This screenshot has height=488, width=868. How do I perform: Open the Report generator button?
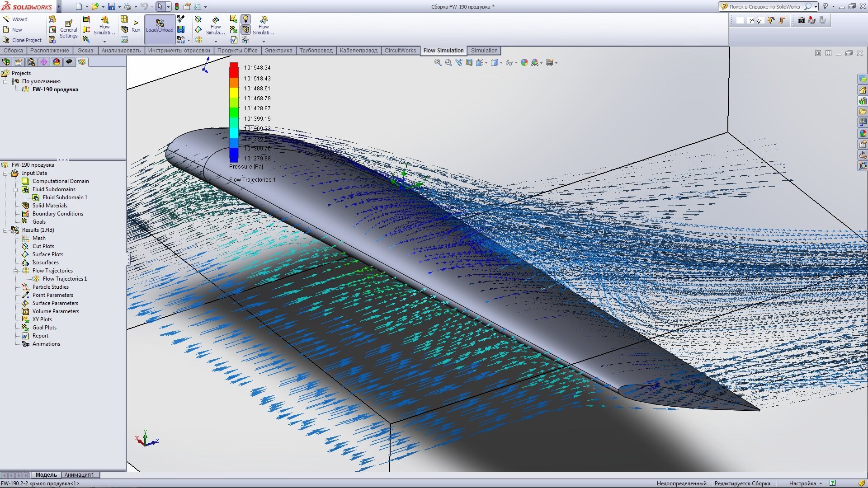41,335
